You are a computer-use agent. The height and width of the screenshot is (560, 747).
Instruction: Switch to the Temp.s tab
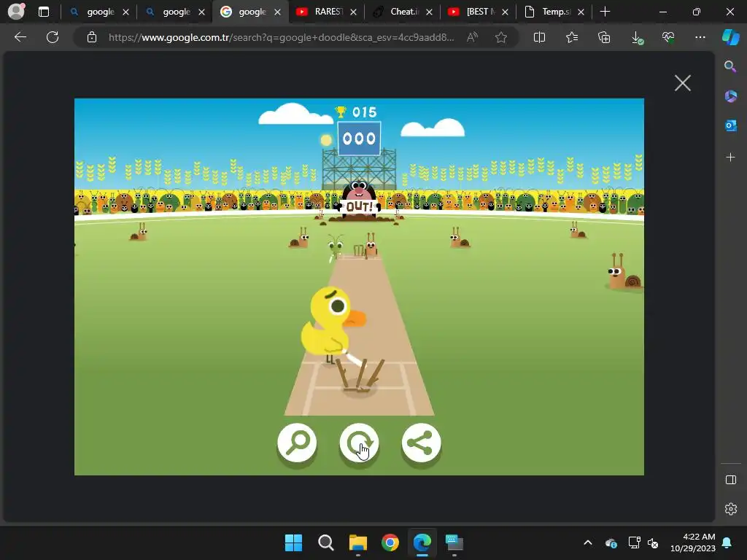point(554,12)
